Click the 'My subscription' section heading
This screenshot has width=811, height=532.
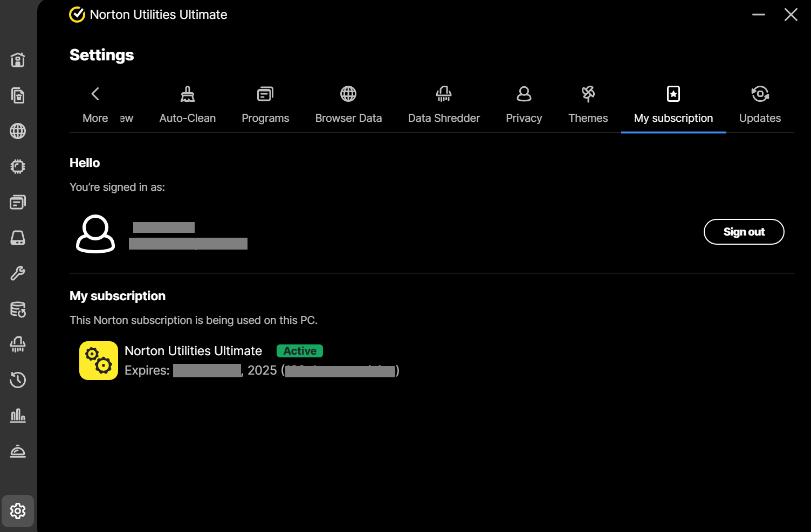point(118,296)
